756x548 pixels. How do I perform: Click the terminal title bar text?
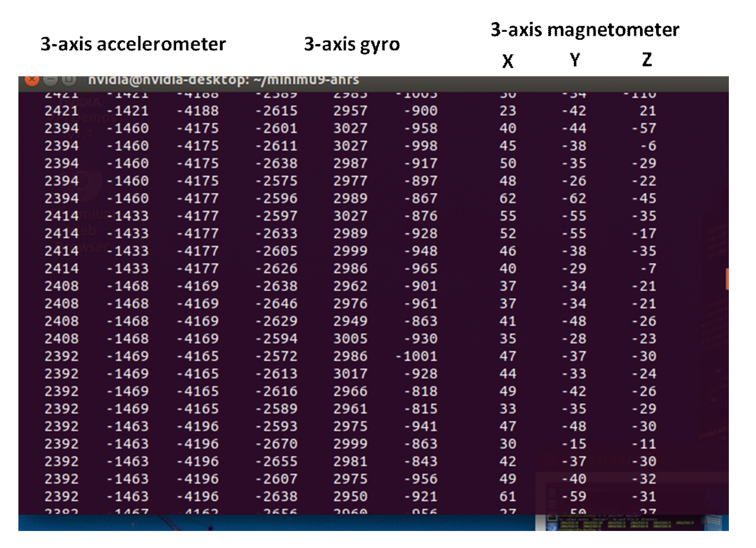(x=223, y=80)
